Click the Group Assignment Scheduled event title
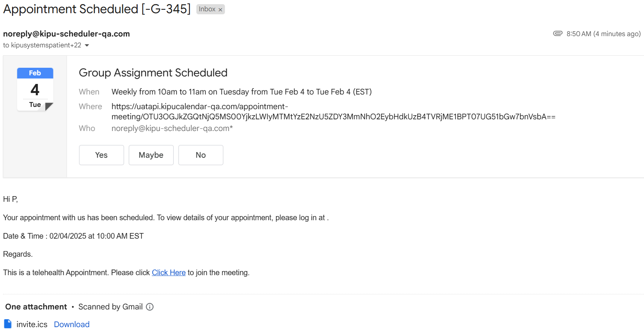644x329 pixels. click(153, 73)
